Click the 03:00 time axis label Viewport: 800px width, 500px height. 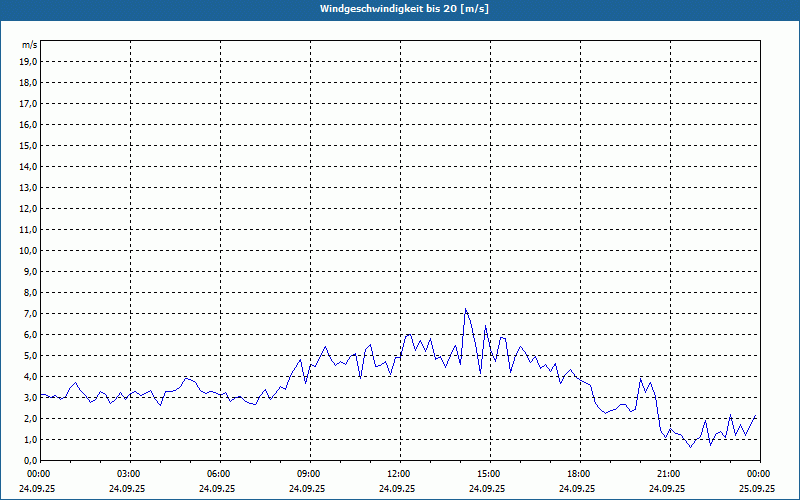pos(128,474)
